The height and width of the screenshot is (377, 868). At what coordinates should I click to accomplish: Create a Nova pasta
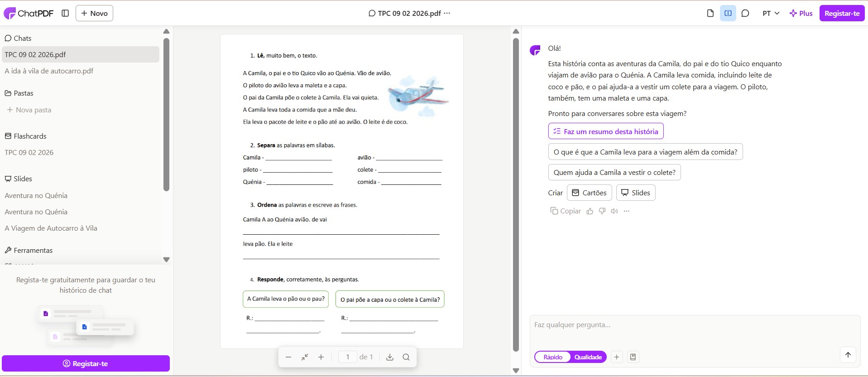pos(29,110)
